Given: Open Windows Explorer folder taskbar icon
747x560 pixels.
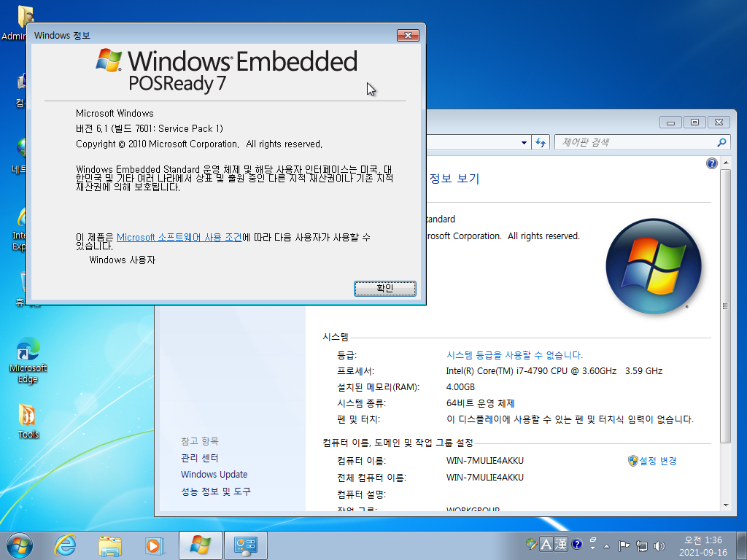Looking at the screenshot, I should coord(110,545).
